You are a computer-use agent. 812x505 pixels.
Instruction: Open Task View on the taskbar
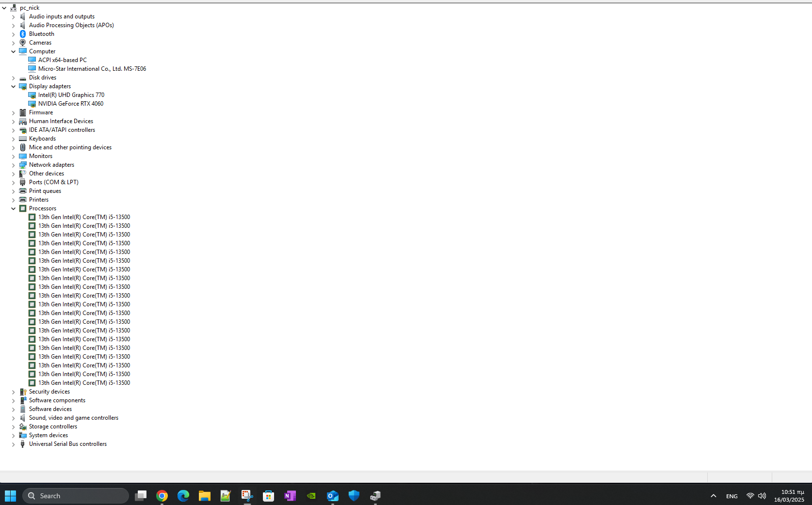tap(141, 496)
